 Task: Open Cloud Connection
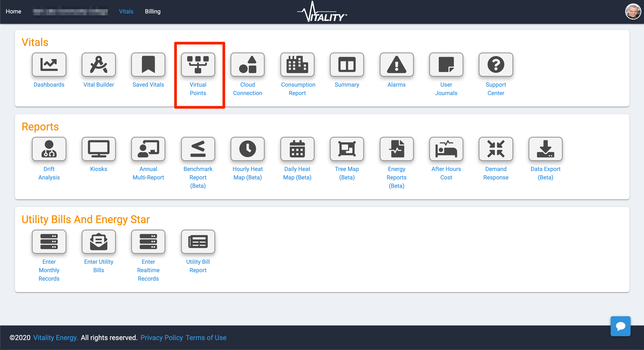pos(247,65)
